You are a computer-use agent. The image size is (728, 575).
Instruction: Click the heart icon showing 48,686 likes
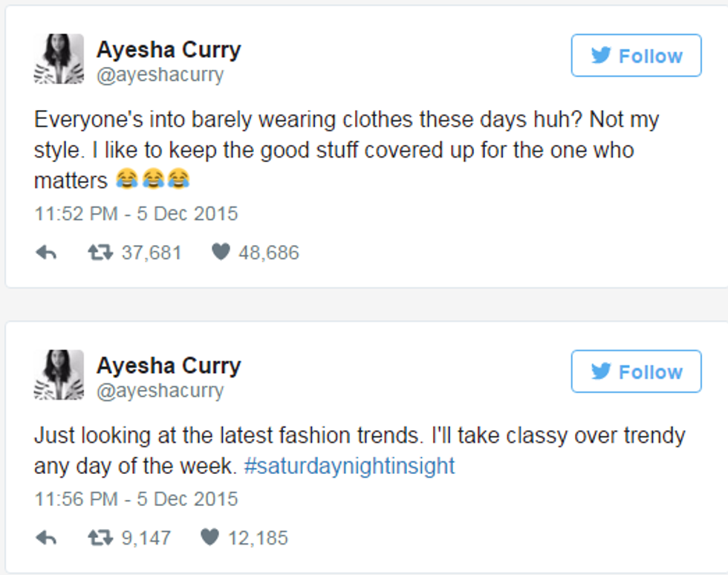click(221, 252)
